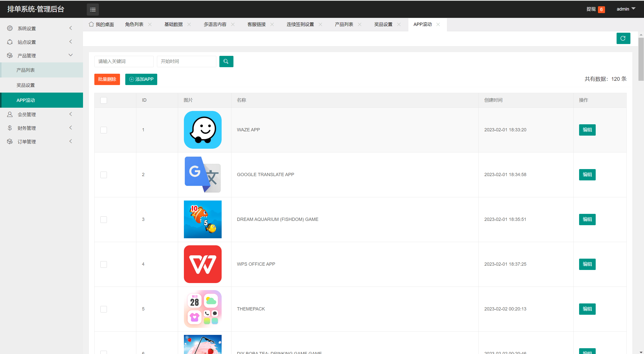Open 奖品设置 in the sidebar menu

[26, 85]
